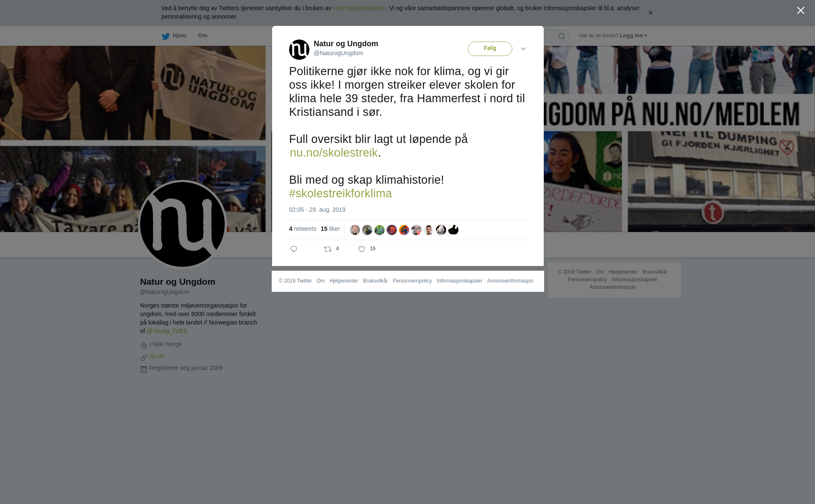This screenshot has height=504, width=815.
Task: Open the #skolestreikforklima hashtag
Action: pos(340,193)
